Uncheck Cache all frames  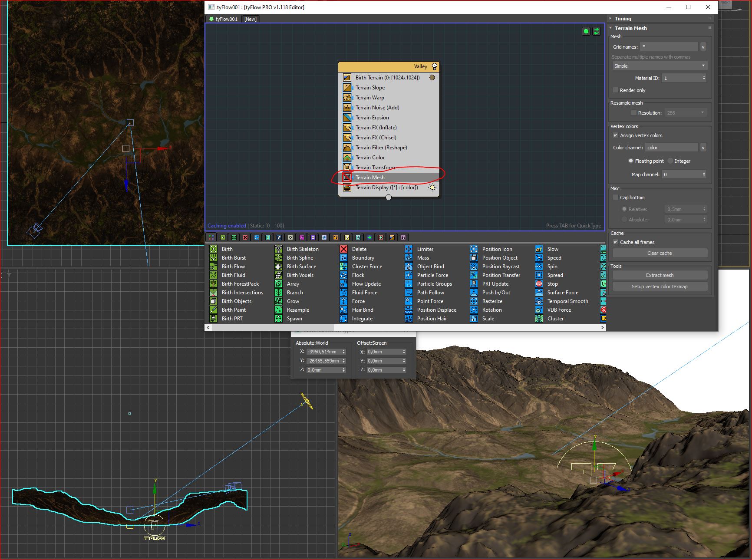[x=616, y=242]
